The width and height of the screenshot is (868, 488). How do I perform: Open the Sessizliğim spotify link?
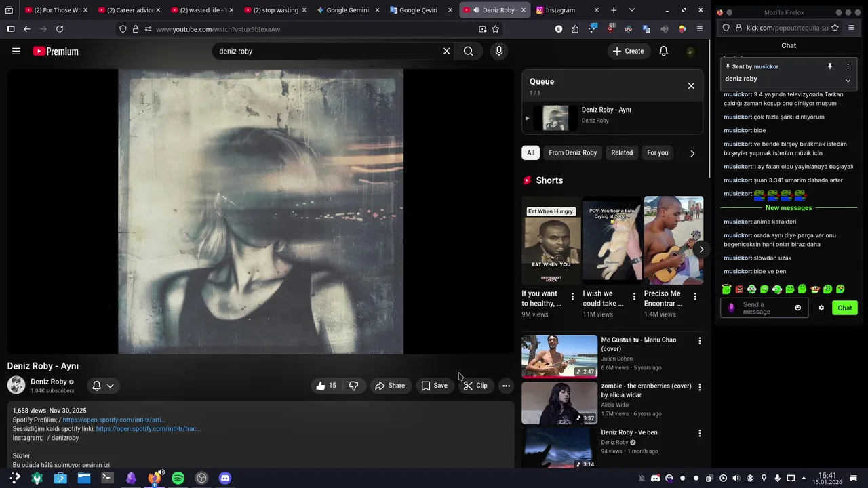149,429
